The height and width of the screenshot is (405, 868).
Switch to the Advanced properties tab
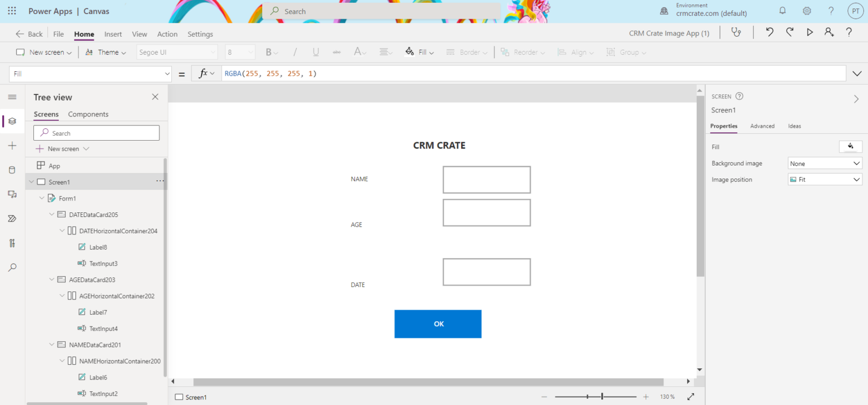pos(762,126)
